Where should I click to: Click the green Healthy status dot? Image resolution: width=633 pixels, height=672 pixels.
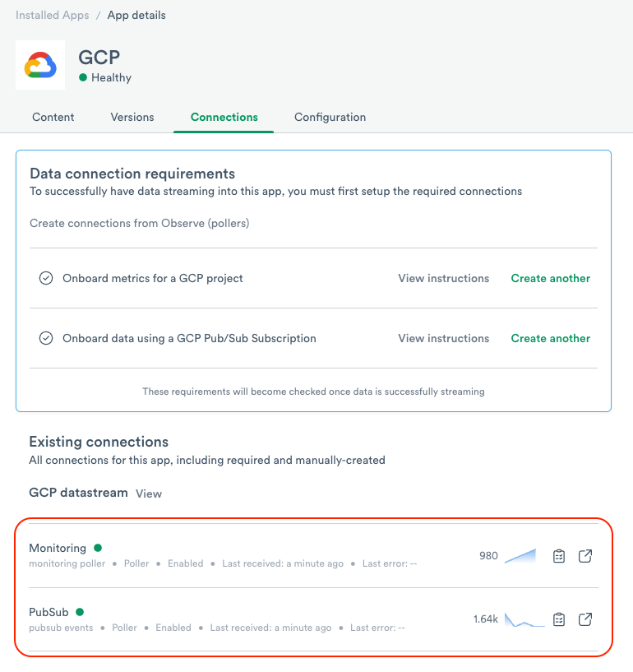click(x=83, y=77)
